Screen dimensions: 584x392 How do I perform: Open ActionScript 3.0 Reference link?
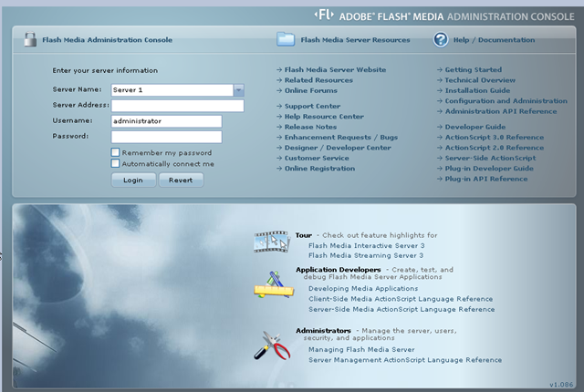pos(495,138)
